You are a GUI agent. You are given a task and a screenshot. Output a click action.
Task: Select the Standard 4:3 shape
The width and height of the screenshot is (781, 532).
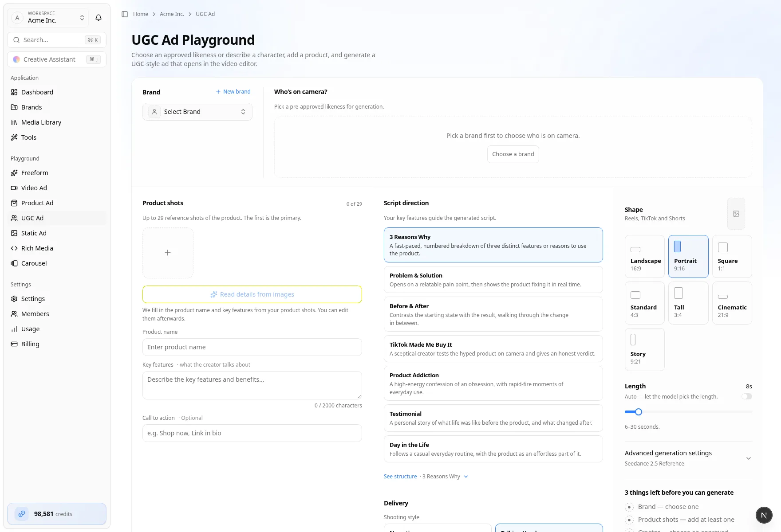(x=645, y=303)
